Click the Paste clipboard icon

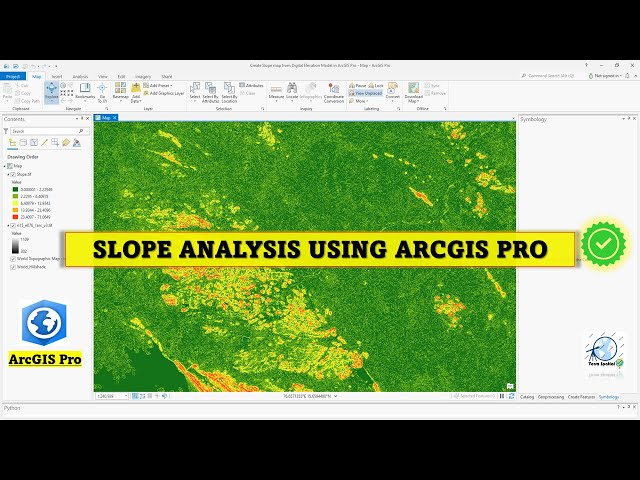(7, 90)
